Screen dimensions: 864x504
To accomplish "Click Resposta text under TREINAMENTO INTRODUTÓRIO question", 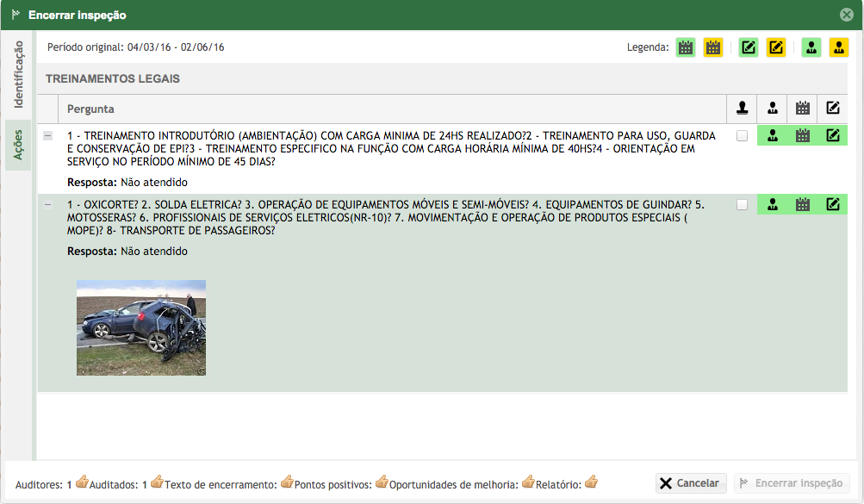I will coord(127,183).
